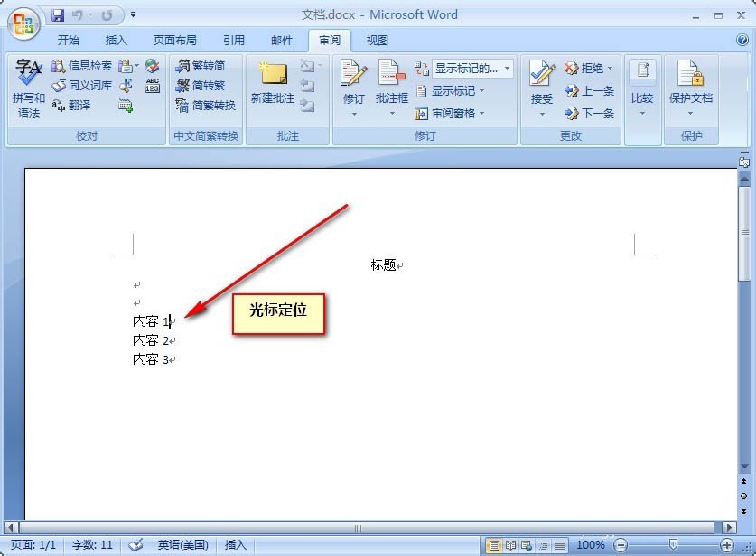Expand 显示标记 show markup menu
The width and height of the screenshot is (756, 556).
[x=450, y=90]
